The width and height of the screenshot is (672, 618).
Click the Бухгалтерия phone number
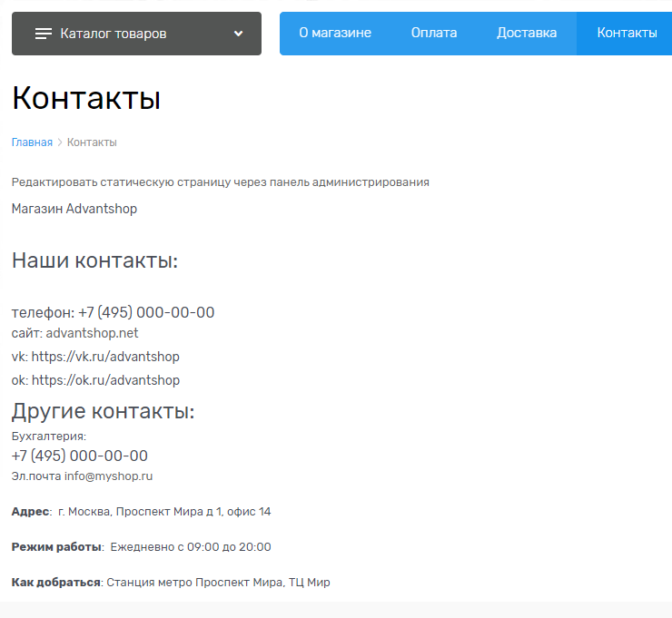(x=80, y=456)
